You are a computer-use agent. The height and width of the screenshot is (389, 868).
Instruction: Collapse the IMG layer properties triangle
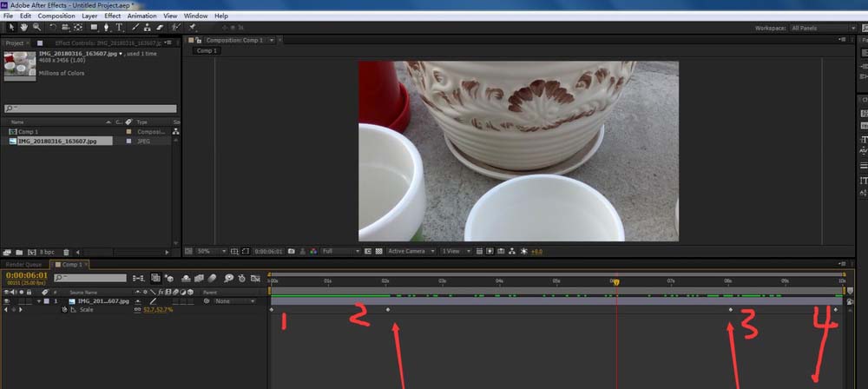tap(38, 301)
